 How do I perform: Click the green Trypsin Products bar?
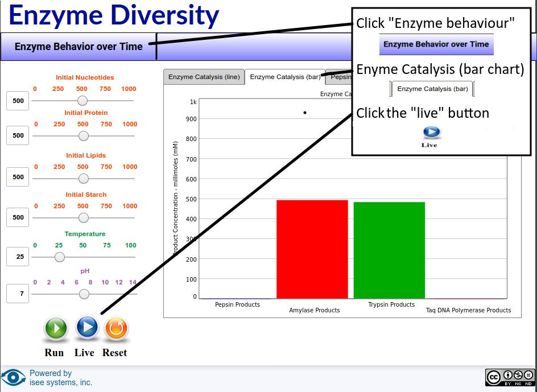point(389,250)
